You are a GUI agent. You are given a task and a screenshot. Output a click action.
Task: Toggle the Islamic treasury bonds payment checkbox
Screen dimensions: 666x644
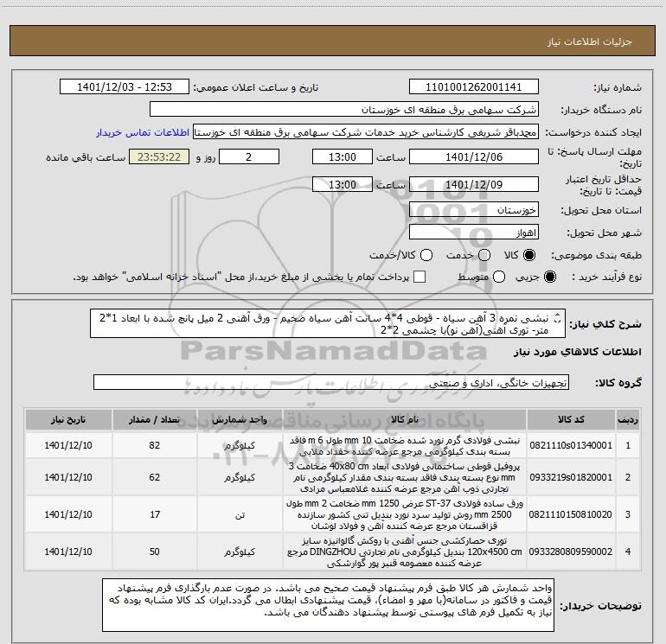click(419, 277)
